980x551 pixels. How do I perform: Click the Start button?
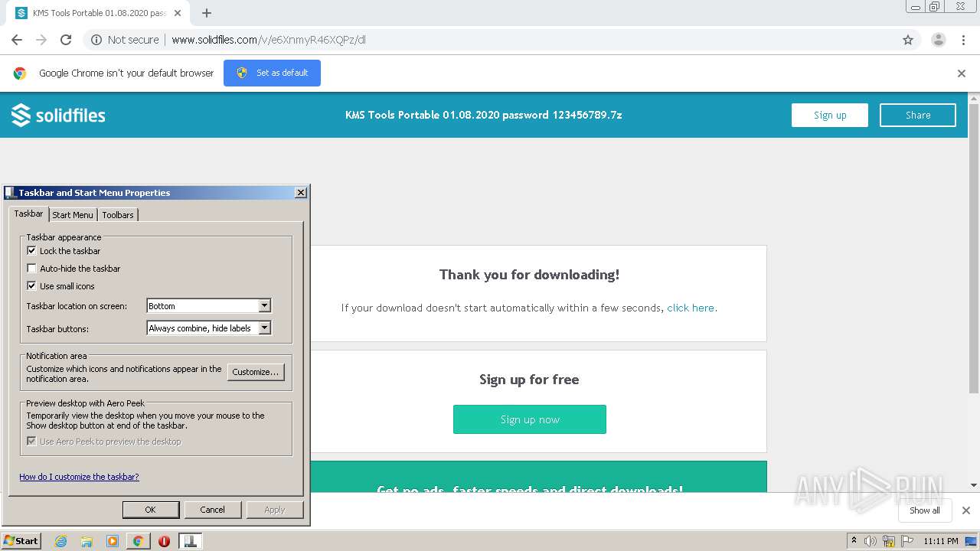(x=21, y=541)
